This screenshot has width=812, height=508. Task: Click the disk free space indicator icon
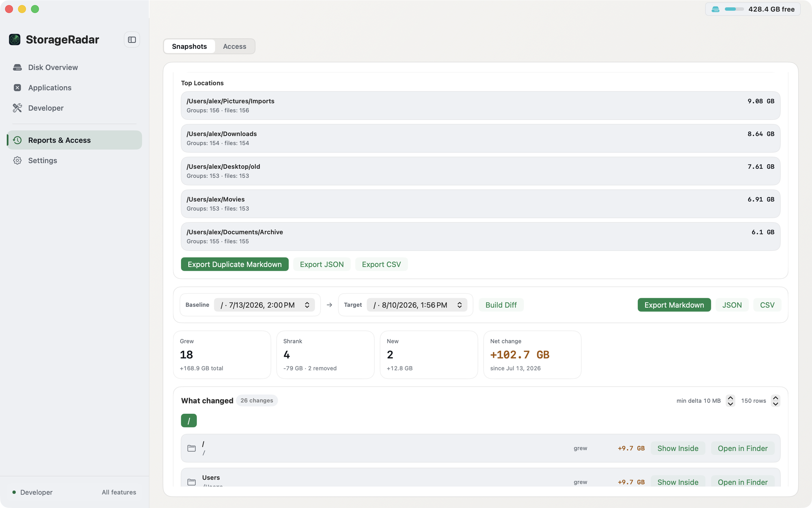point(715,9)
